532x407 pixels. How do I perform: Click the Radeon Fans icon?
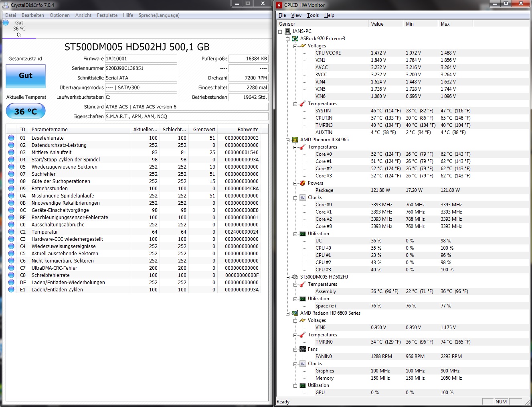pos(303,349)
